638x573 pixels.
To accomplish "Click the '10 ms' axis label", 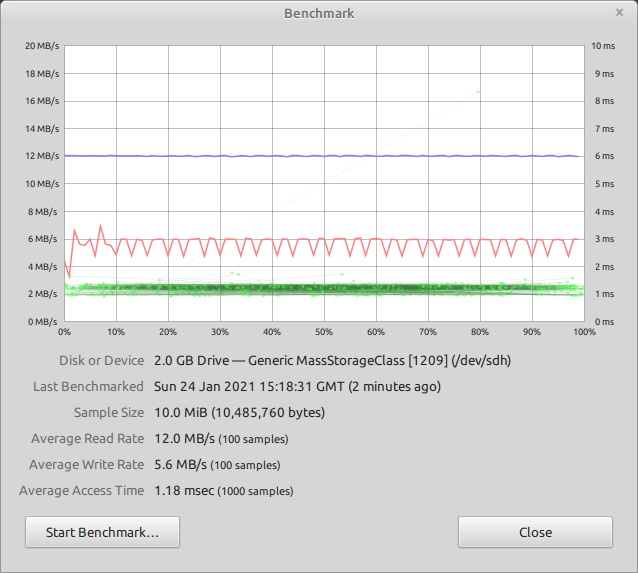I will (603, 46).
